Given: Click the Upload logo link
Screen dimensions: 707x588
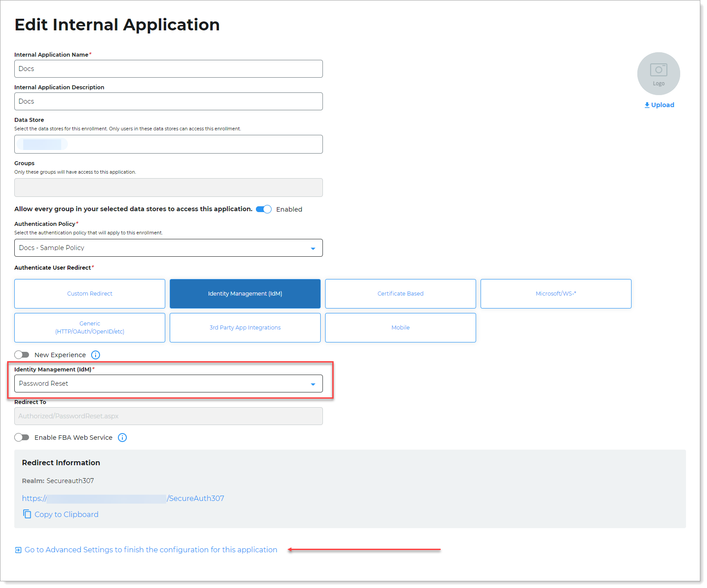Looking at the screenshot, I should click(x=659, y=105).
